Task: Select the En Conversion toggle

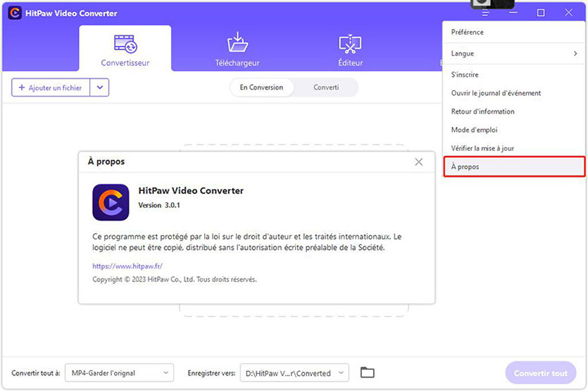Action: click(x=261, y=87)
